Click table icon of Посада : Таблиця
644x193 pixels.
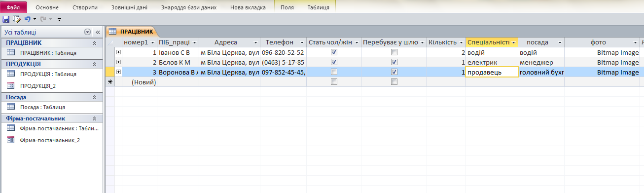click(x=11, y=107)
